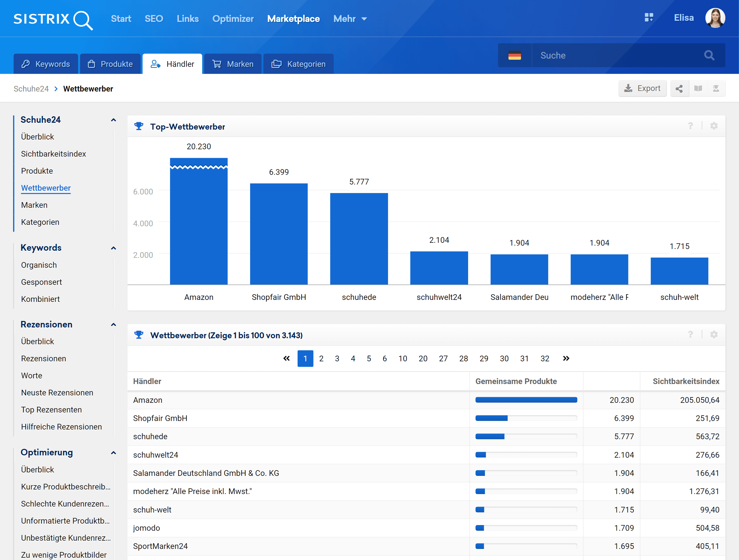
Task: Click help icon in Wettbewerber table header
Action: (x=690, y=335)
